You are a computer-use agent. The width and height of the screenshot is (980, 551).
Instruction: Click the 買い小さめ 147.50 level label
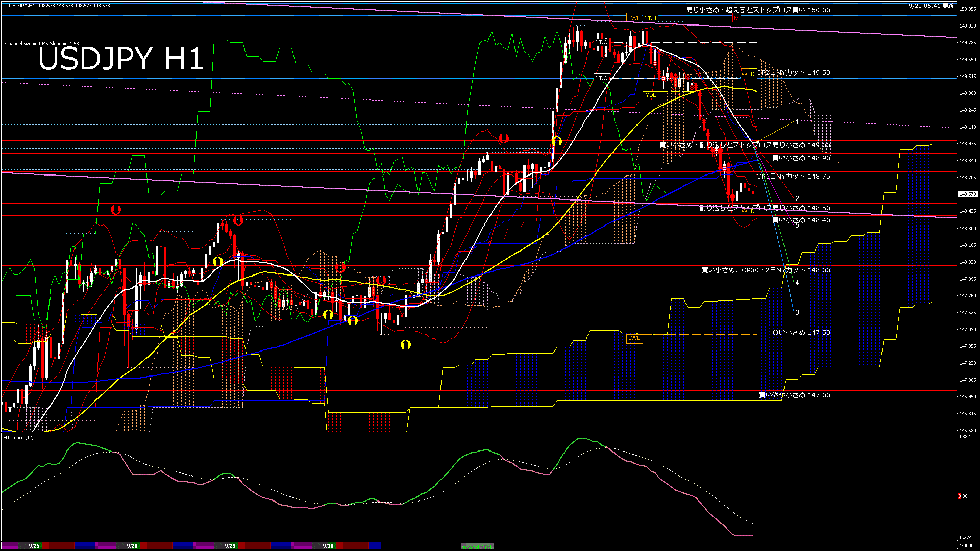coord(801,333)
